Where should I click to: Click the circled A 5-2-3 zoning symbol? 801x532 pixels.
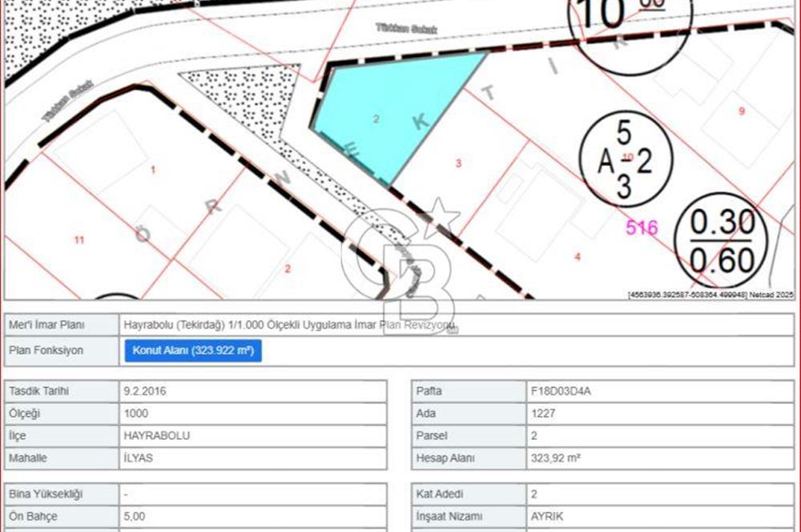626,159
